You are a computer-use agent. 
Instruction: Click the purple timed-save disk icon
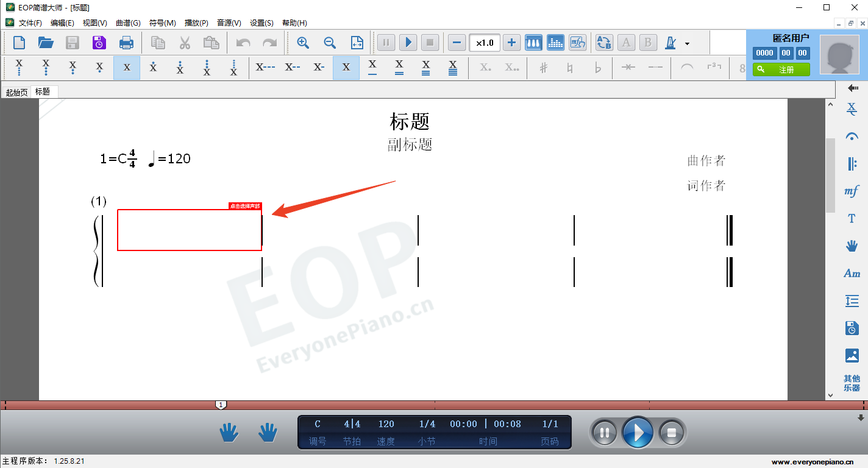tap(99, 43)
